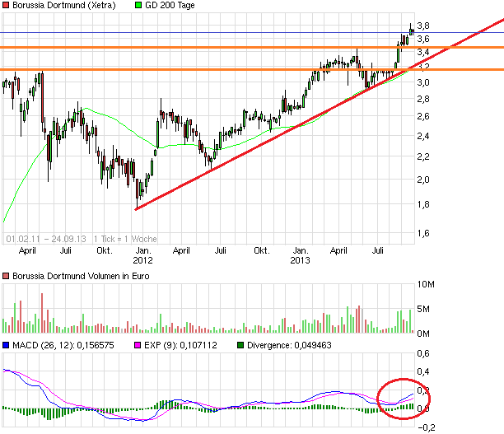The image size is (504, 434).
Task: Click the 2,4 price axis label
Action: [423, 136]
